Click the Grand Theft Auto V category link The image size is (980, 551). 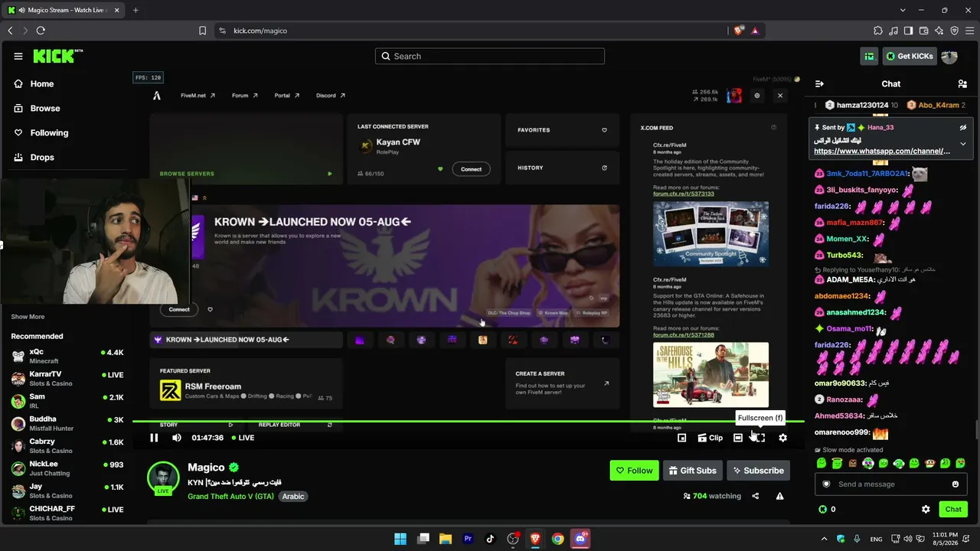[230, 497]
